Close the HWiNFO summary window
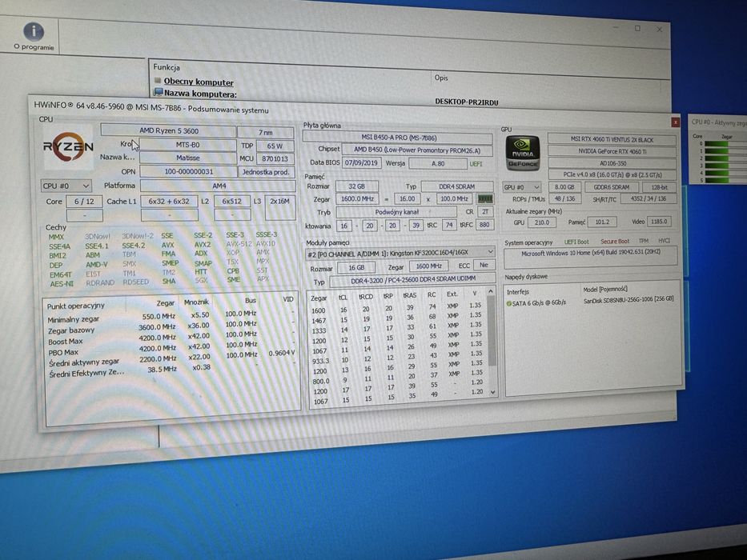 pyautogui.click(x=676, y=122)
